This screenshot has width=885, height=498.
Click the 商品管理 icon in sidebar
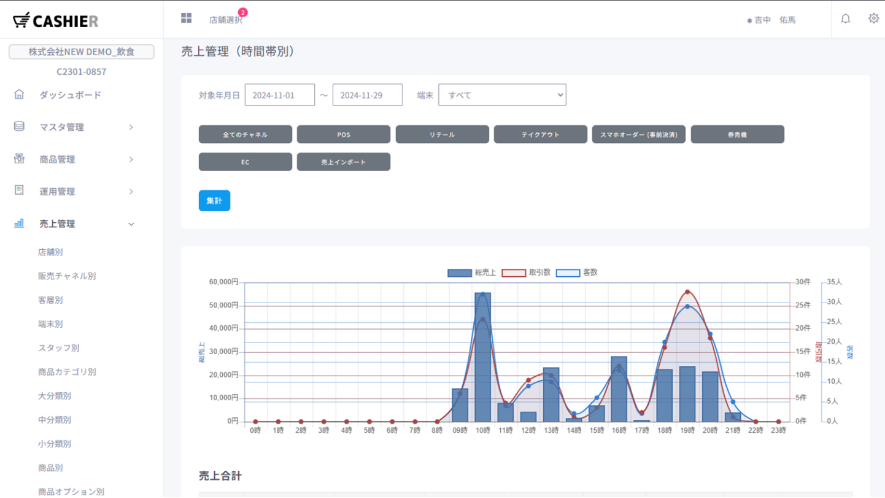point(19,159)
